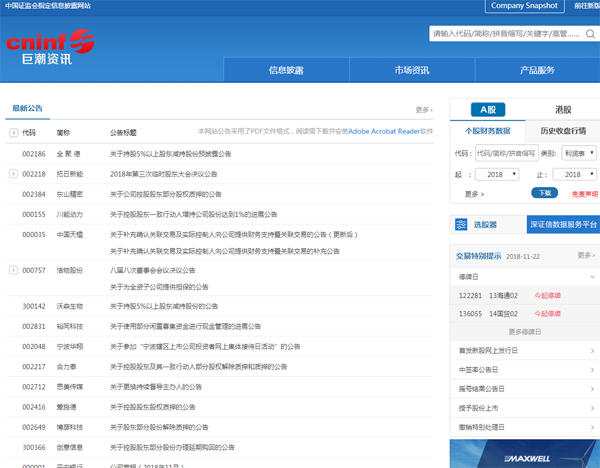Click the 下载 button

[x=545, y=193]
